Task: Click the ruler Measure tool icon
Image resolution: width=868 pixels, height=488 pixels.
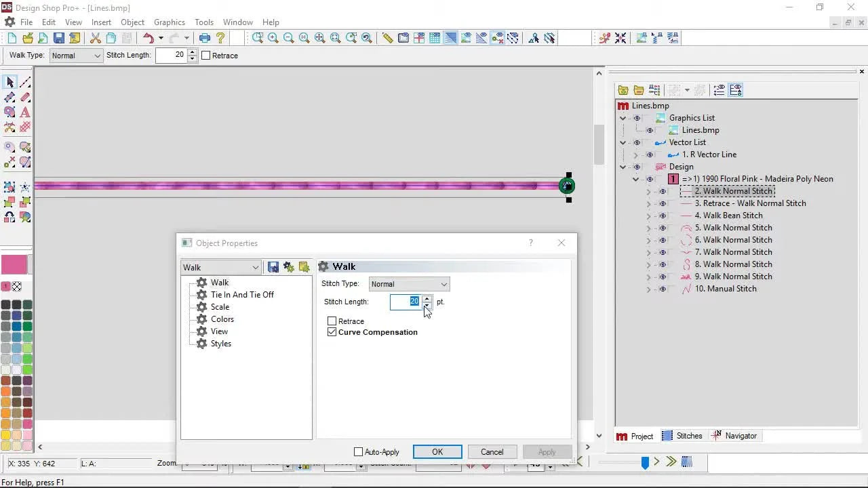Action: pyautogui.click(x=387, y=38)
